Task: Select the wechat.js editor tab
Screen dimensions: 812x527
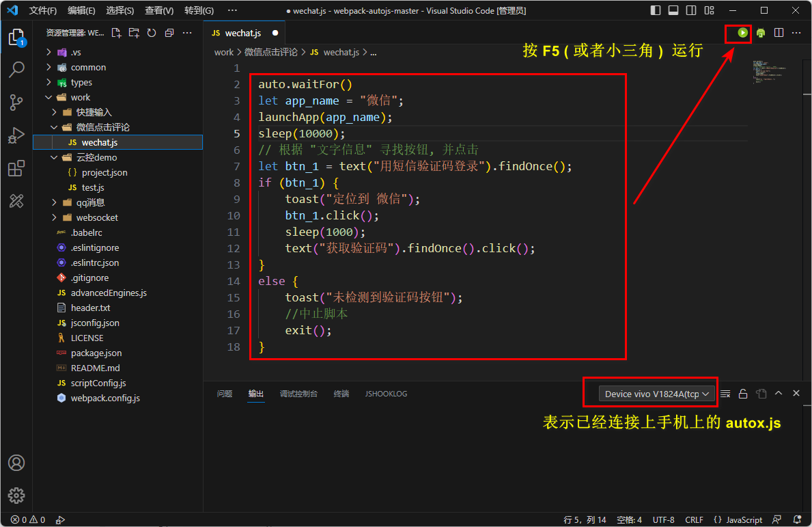Action: click(x=245, y=33)
